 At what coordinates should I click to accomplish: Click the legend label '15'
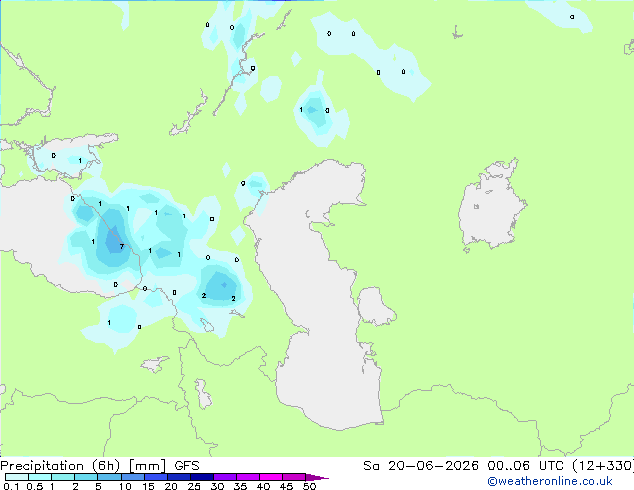click(148, 486)
